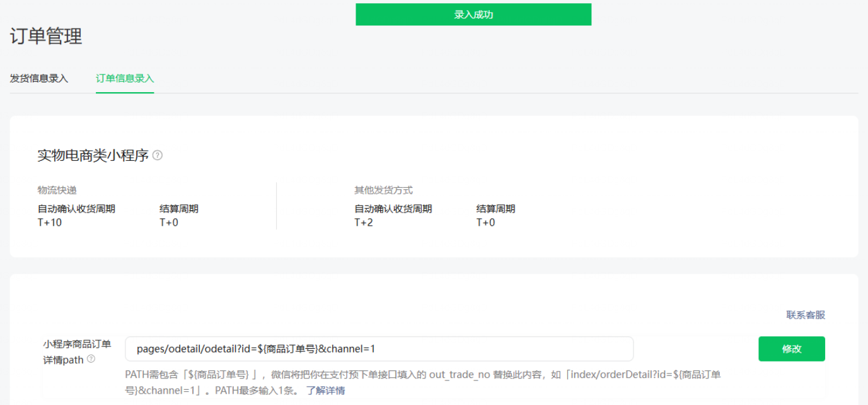868x405 pixels.
Task: Click the PATH hint text mentioning out_trade_no
Action: coord(423,382)
